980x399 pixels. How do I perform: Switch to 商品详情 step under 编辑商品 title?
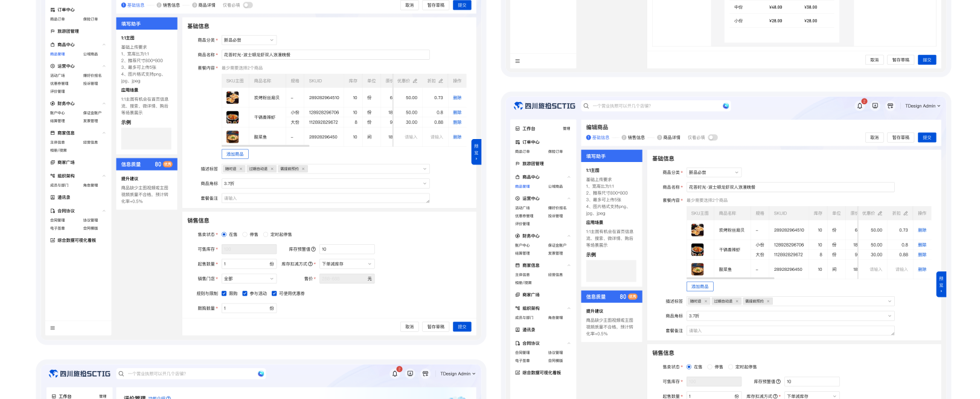668,138
